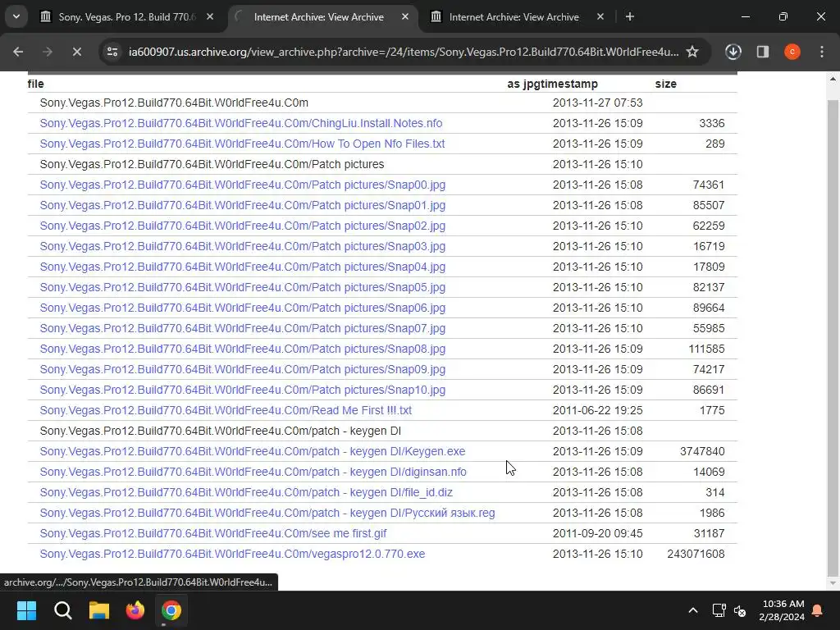Select the patch - keygen DI folder row text
The width and height of the screenshot is (840, 630).
coord(220,431)
